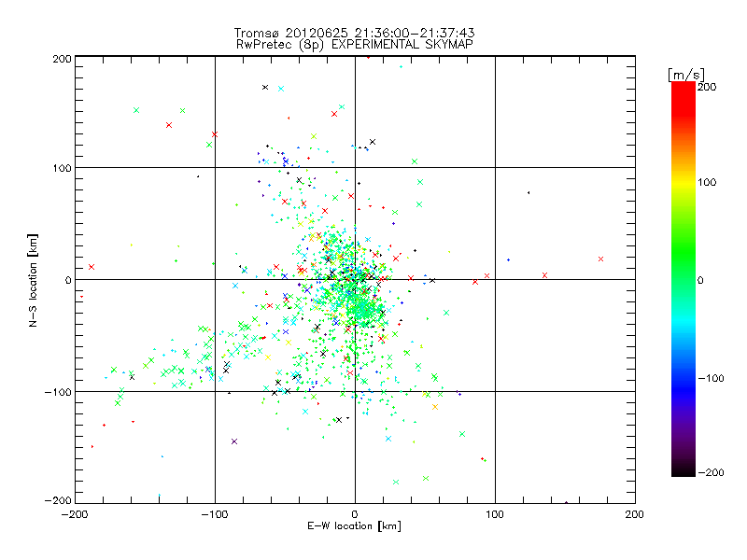This screenshot has height=560, width=747.
Task: Click the "N-S location [km]" axis label
Action: tap(33, 280)
